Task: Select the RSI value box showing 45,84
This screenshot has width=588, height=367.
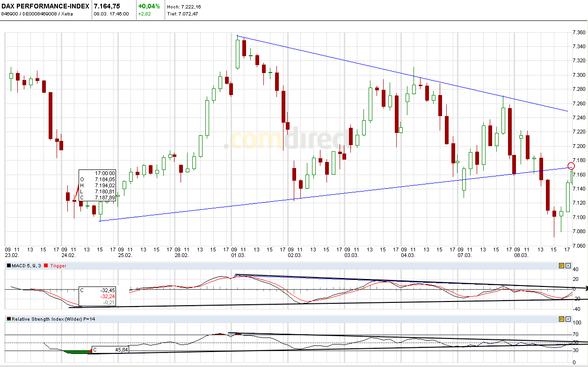Action: tap(111, 349)
